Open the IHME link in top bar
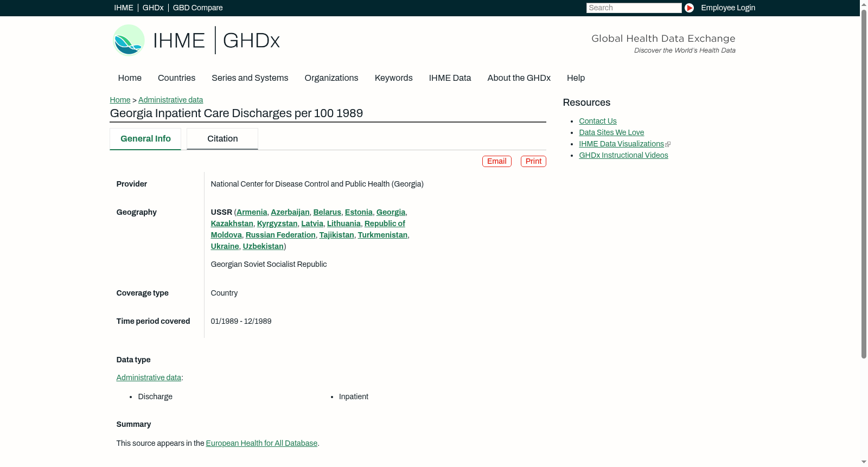Image resolution: width=868 pixels, height=467 pixels. [124, 8]
